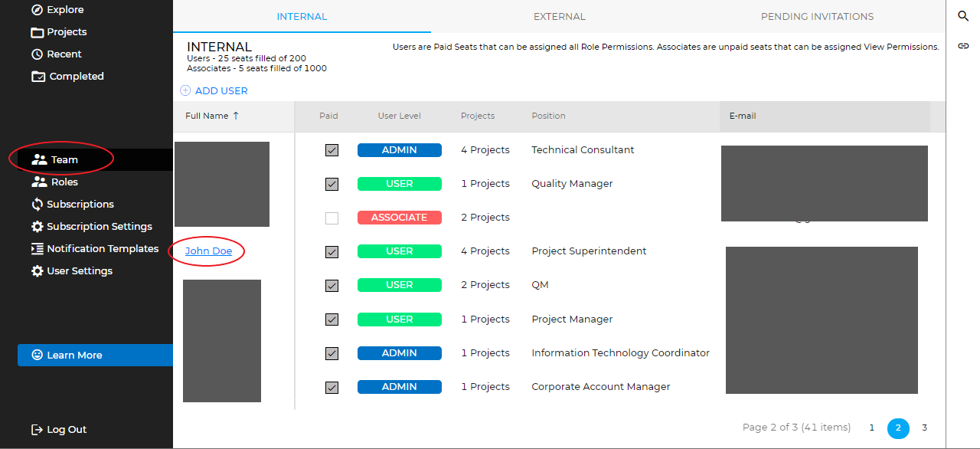Open search using the magnifier icon
Viewport: 980px width, 449px height.
pos(963,16)
